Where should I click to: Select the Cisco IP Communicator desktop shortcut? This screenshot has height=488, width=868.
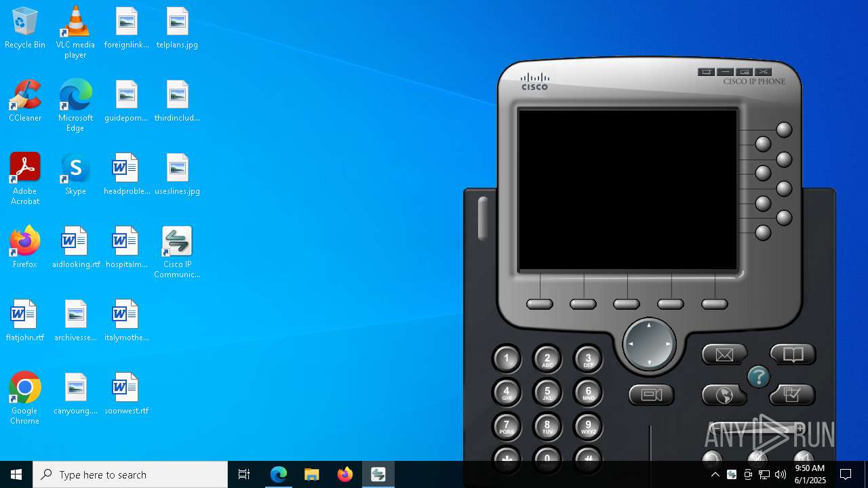177,252
